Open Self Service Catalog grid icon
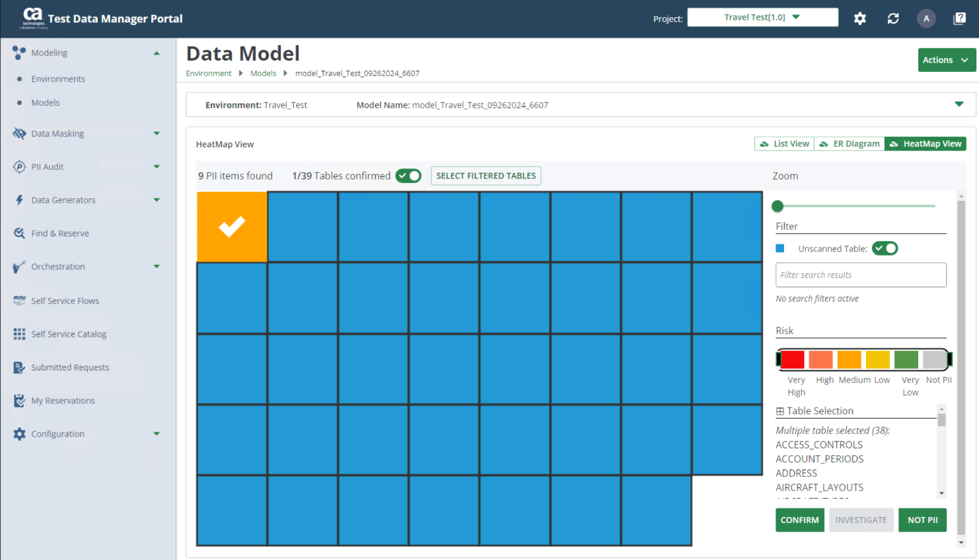 [x=19, y=334]
